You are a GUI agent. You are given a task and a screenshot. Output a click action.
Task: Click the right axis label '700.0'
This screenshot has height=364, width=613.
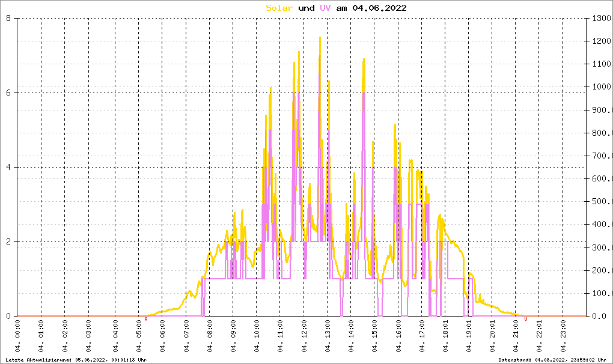[x=602, y=156]
